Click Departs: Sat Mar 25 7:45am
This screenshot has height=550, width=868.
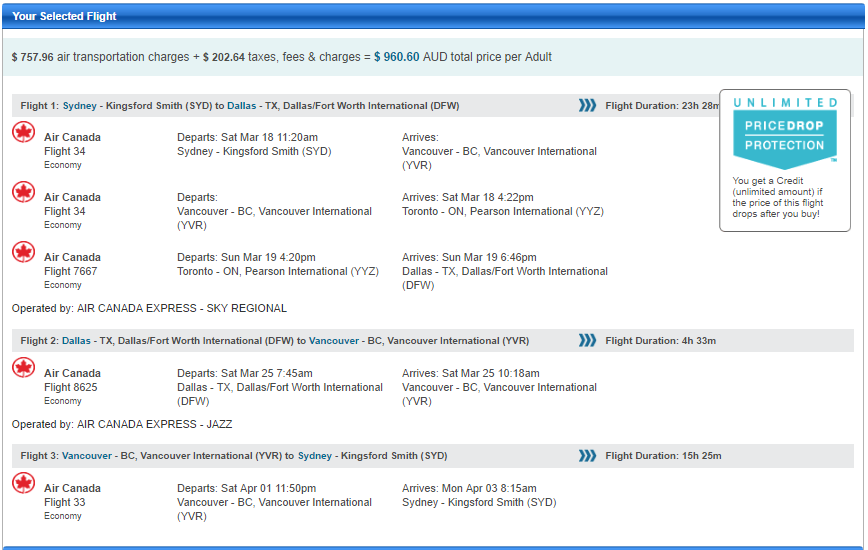[245, 373]
